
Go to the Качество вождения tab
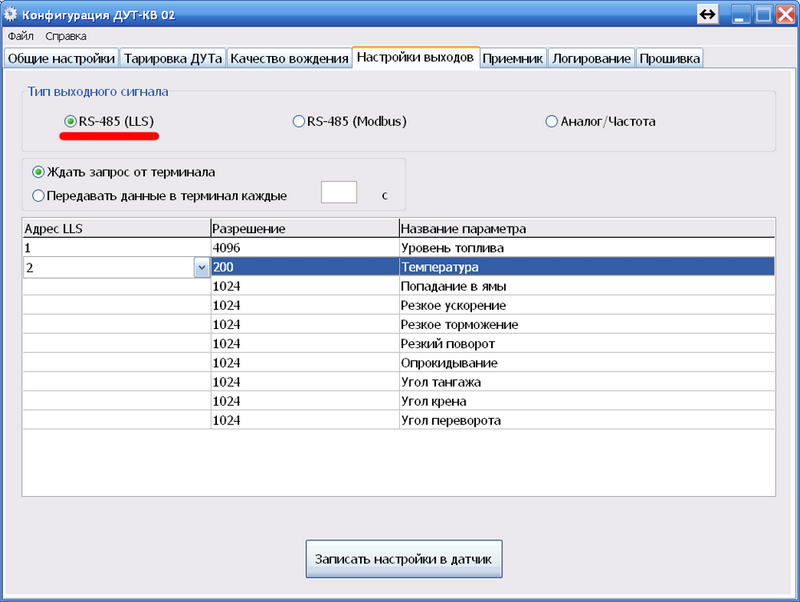[x=289, y=58]
